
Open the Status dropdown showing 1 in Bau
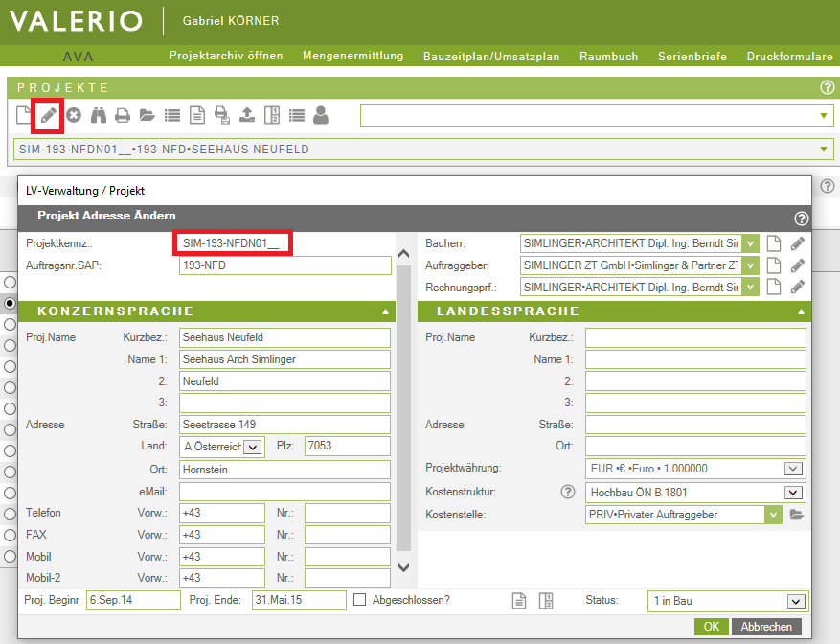[x=794, y=601]
